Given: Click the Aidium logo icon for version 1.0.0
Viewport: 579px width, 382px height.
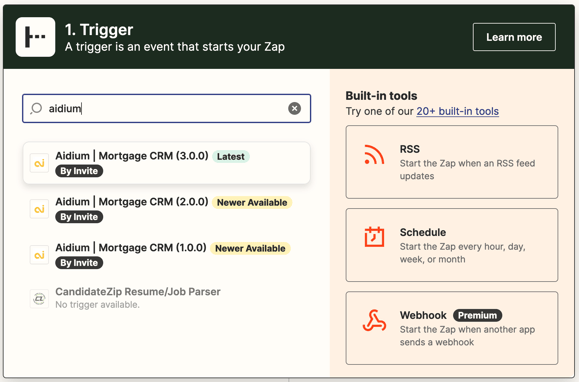Looking at the screenshot, I should (40, 255).
